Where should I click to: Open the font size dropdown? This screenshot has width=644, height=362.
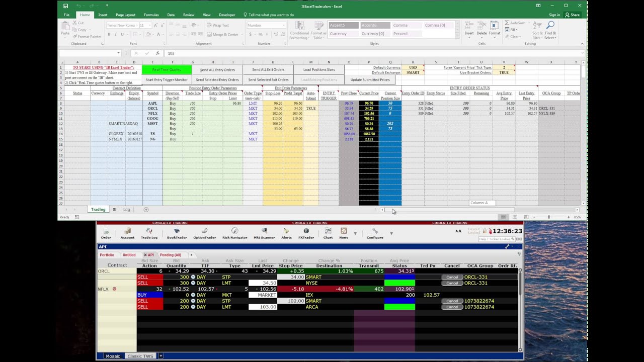[149, 25]
